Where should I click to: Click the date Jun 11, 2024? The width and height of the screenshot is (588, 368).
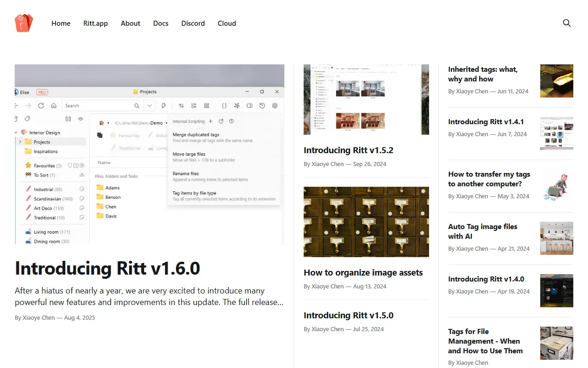[x=513, y=92]
